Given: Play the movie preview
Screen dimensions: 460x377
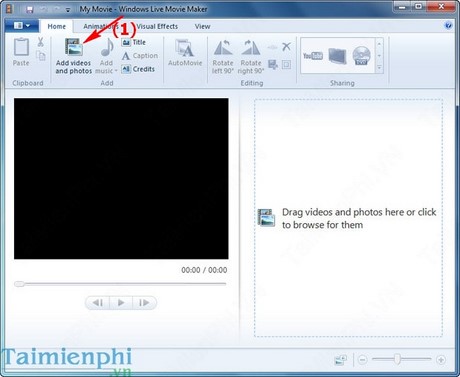Looking at the screenshot, I should 121,303.
